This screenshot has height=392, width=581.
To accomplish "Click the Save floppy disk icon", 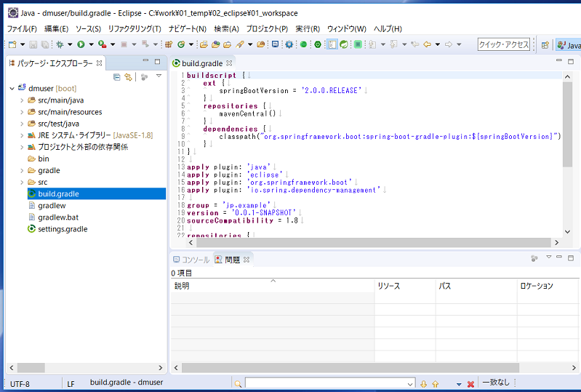I will click(33, 44).
